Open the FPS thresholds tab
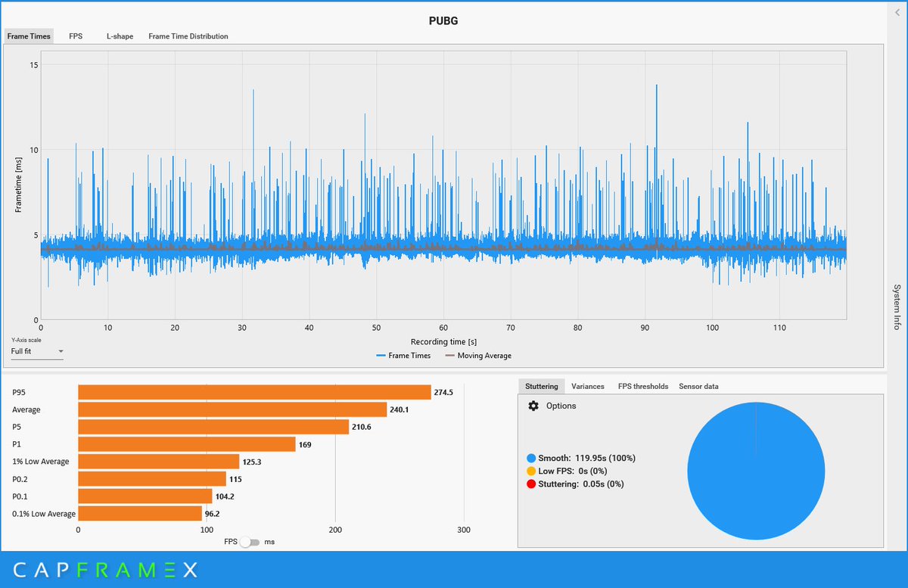Viewport: 908px width, 588px height. point(643,386)
